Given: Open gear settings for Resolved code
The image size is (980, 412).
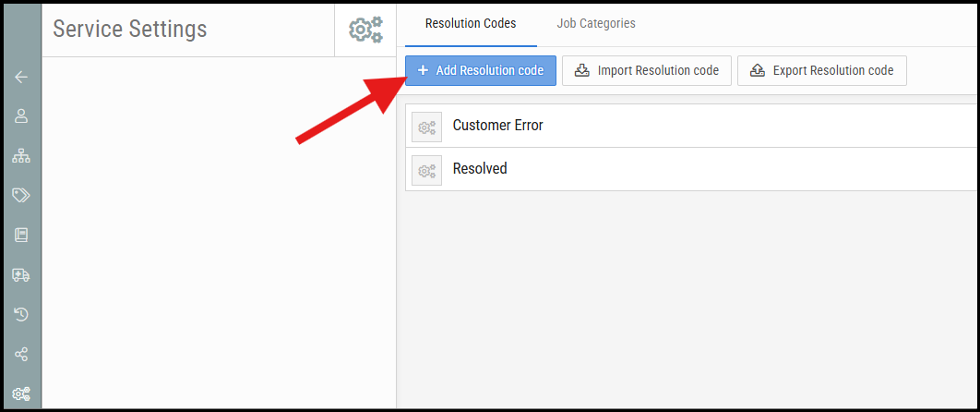Looking at the screenshot, I should point(427,170).
